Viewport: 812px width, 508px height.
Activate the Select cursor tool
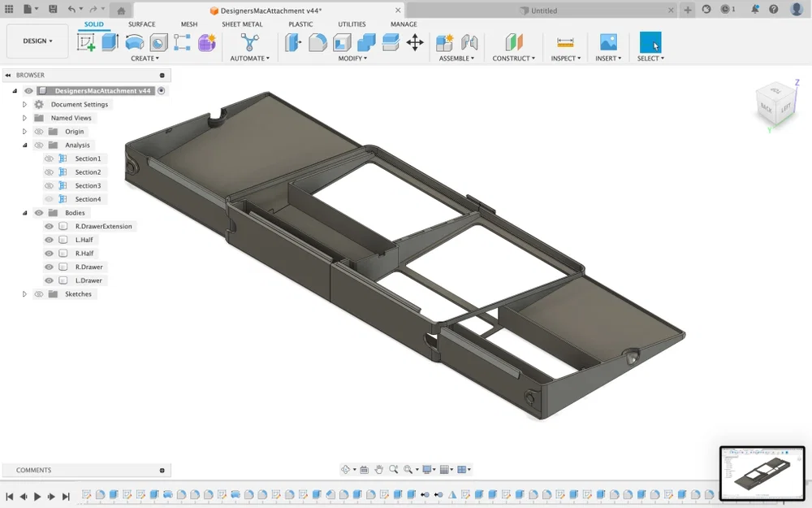(650, 42)
